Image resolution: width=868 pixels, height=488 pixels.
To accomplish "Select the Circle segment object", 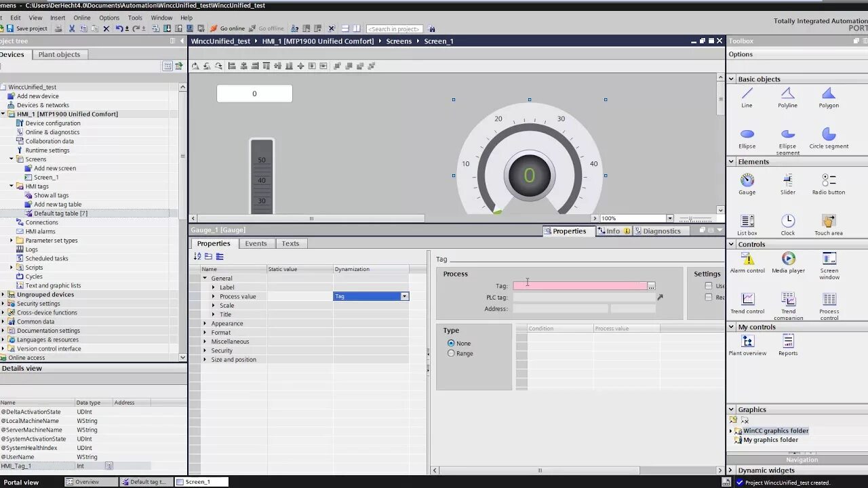I will pos(829,138).
